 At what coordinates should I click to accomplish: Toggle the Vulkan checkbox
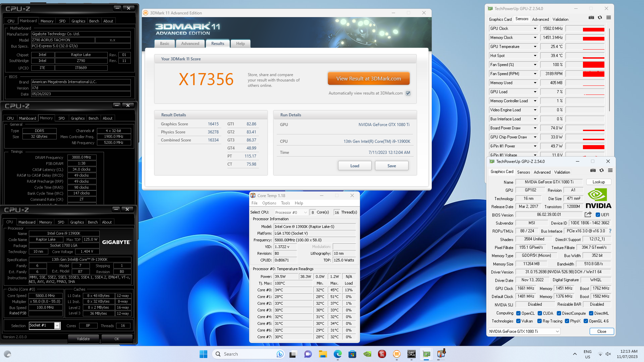click(518, 321)
